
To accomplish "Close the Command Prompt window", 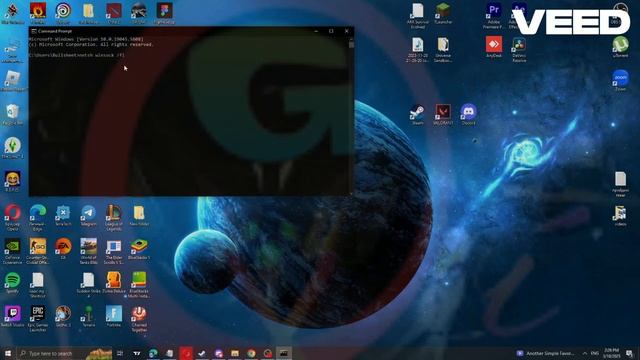I will pos(347,31).
